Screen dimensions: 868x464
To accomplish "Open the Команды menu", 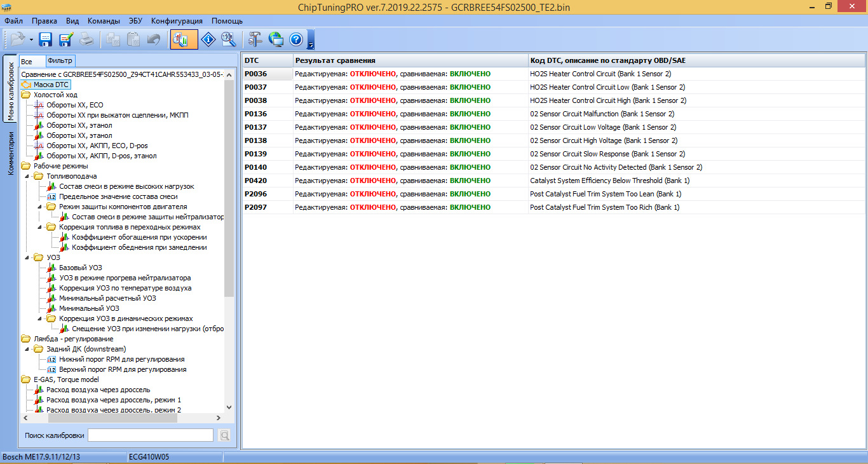I will [104, 21].
